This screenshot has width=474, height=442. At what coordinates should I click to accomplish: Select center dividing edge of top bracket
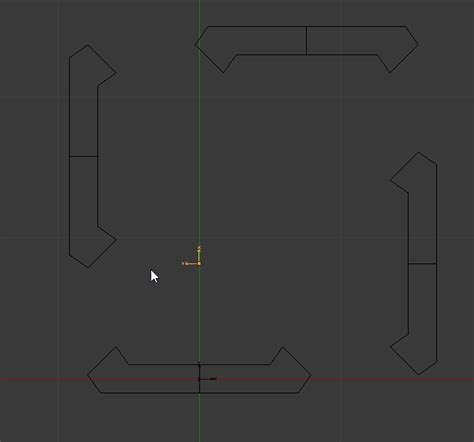[306, 40]
